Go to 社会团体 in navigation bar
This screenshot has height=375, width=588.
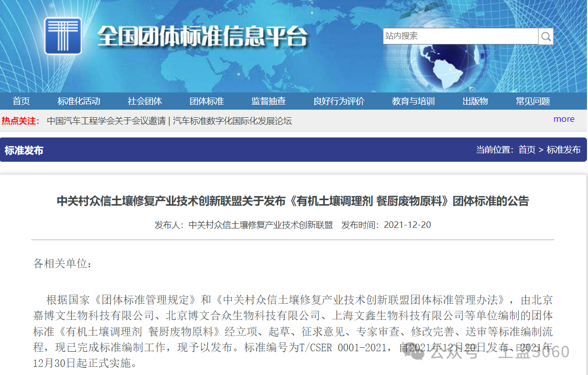(145, 101)
